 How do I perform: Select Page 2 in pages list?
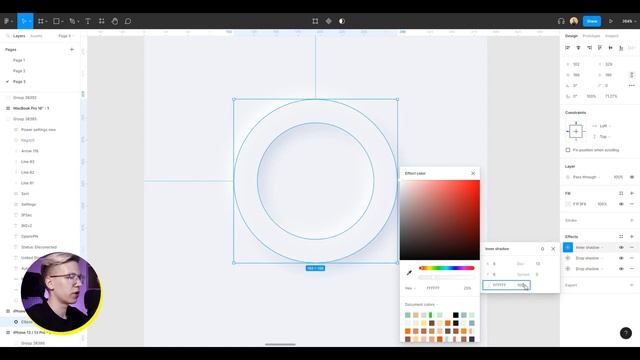pyautogui.click(x=19, y=71)
